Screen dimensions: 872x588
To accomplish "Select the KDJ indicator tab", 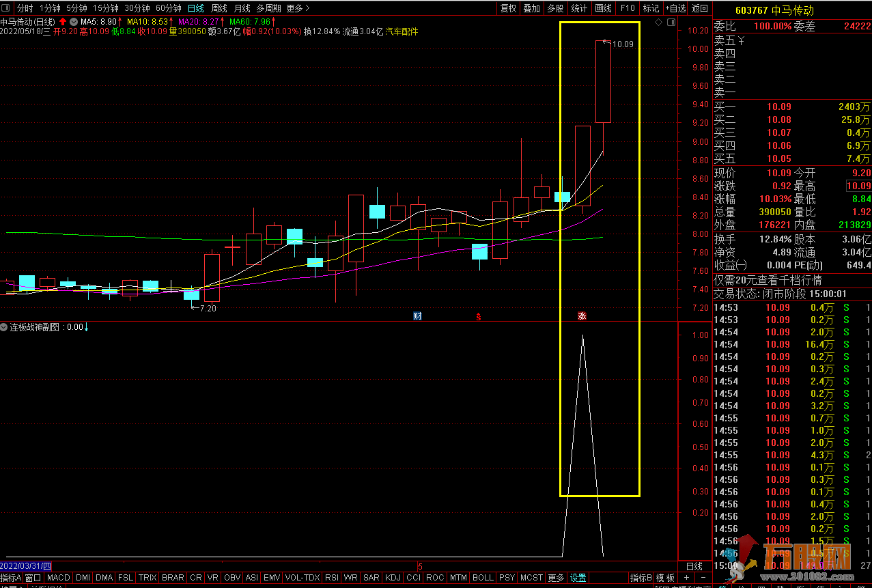I will 393,578.
